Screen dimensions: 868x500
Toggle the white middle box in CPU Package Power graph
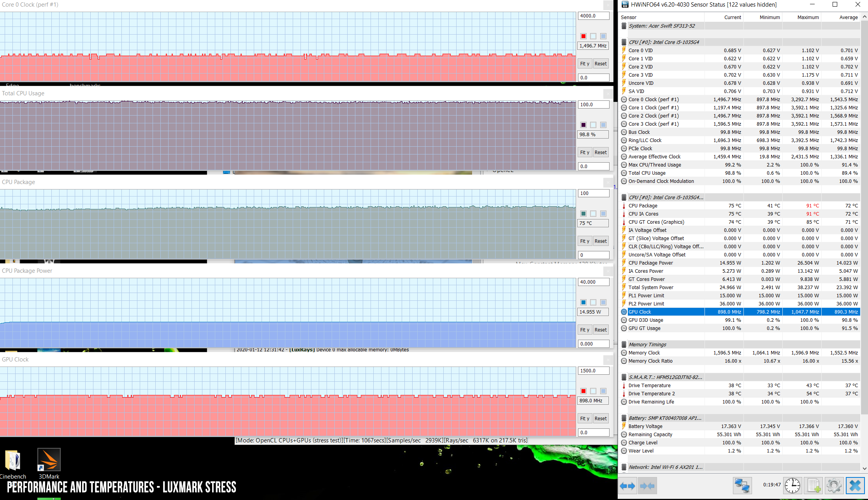[x=593, y=302]
